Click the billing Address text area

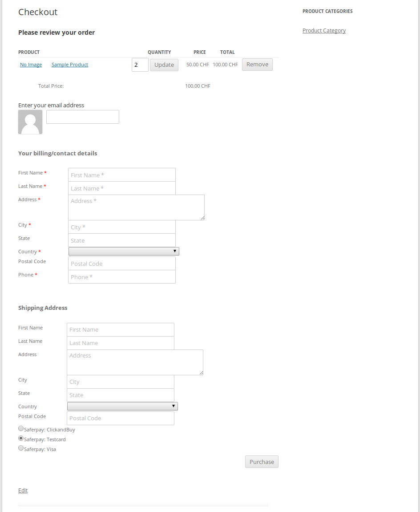[136, 207]
